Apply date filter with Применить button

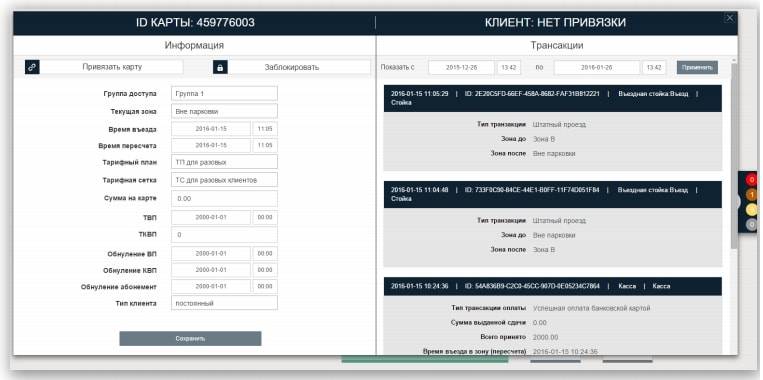tap(697, 68)
